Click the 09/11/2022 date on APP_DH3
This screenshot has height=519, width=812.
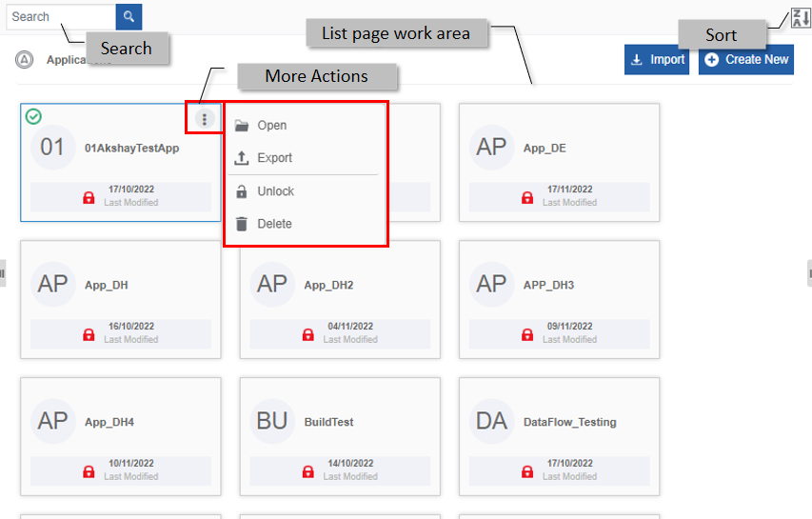tap(569, 327)
